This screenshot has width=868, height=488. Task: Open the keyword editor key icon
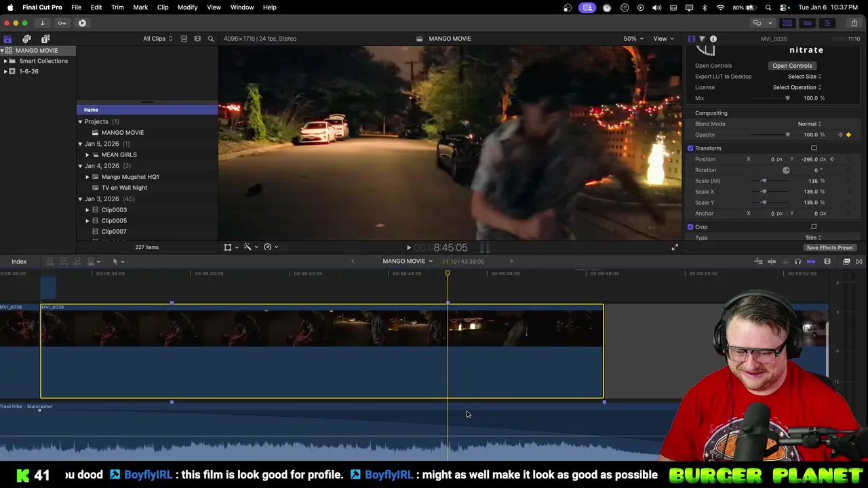[62, 23]
